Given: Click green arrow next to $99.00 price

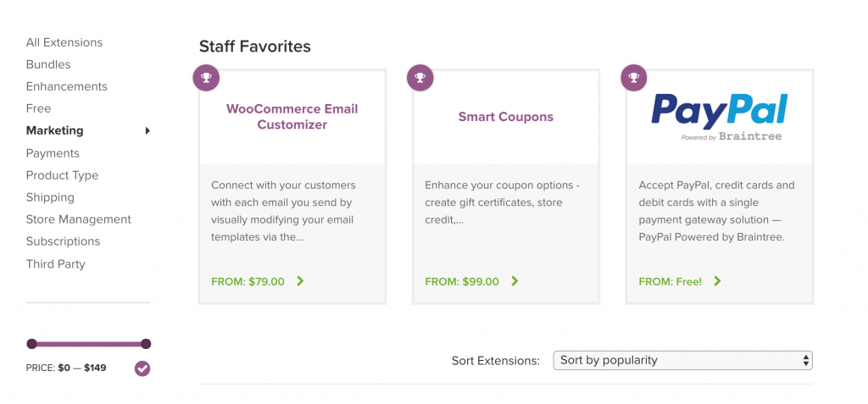Looking at the screenshot, I should (x=515, y=281).
